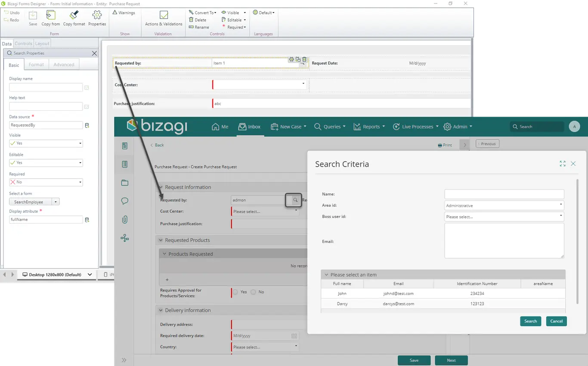Viewport: 588px width, 366px height.
Task: Switch to the Controls tab
Action: point(23,43)
